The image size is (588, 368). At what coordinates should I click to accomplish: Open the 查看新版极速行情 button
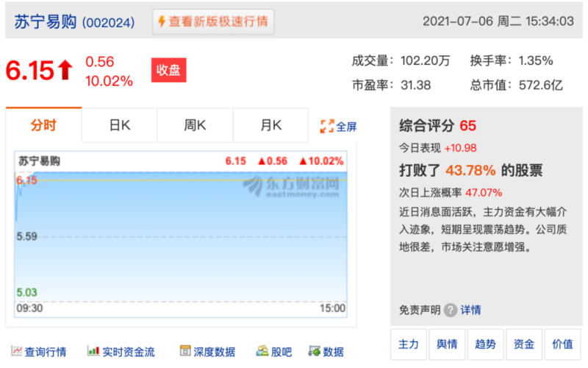tap(213, 22)
